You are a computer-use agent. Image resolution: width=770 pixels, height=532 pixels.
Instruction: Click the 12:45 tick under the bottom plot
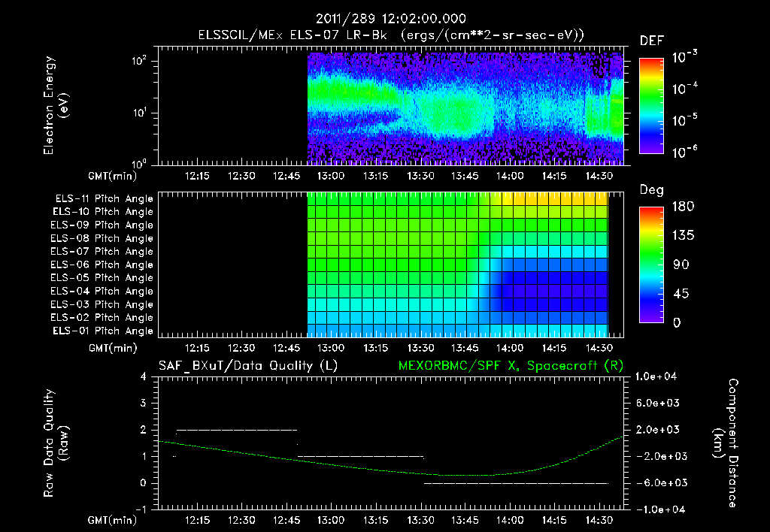click(286, 520)
